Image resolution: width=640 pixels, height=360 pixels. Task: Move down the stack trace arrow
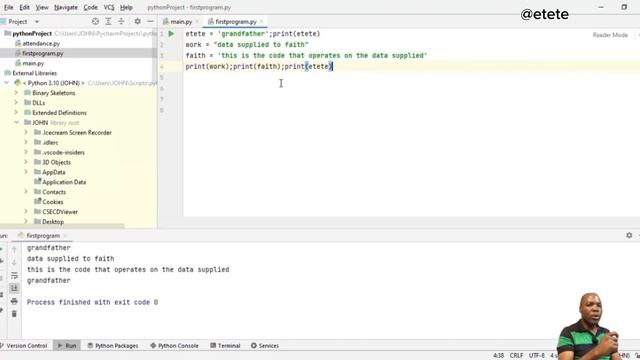coord(14,262)
